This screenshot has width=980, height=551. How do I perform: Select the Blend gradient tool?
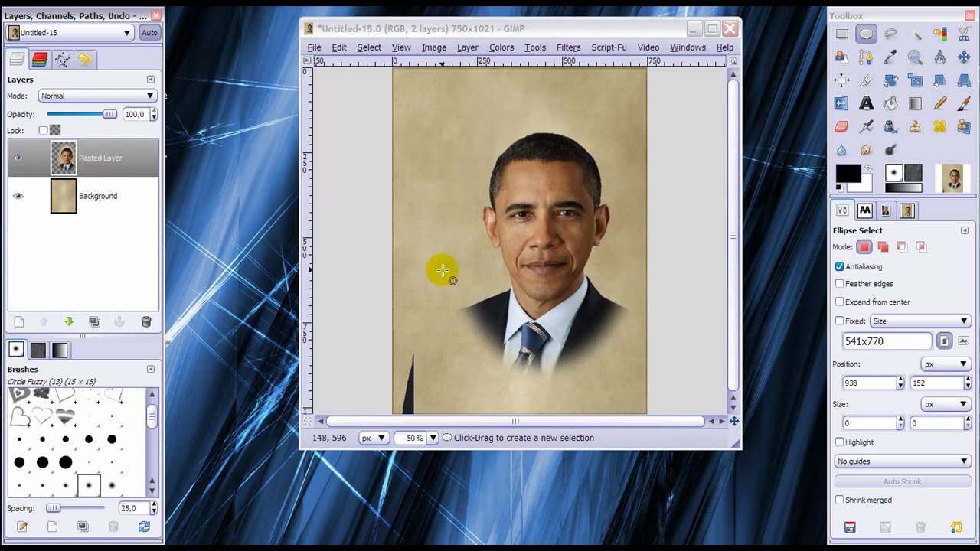tap(916, 103)
